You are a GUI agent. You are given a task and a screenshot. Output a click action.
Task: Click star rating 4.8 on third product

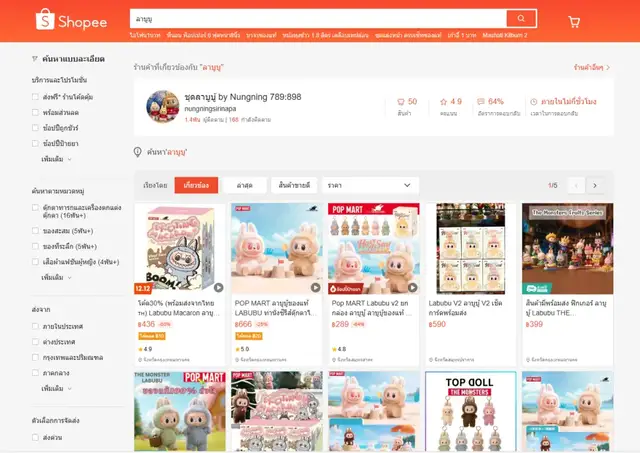(x=339, y=349)
